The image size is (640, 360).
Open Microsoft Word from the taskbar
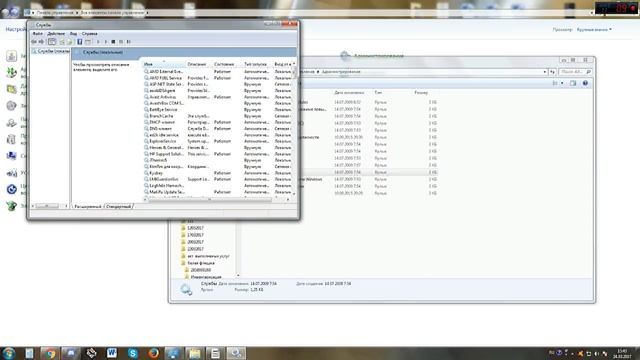coord(112,353)
